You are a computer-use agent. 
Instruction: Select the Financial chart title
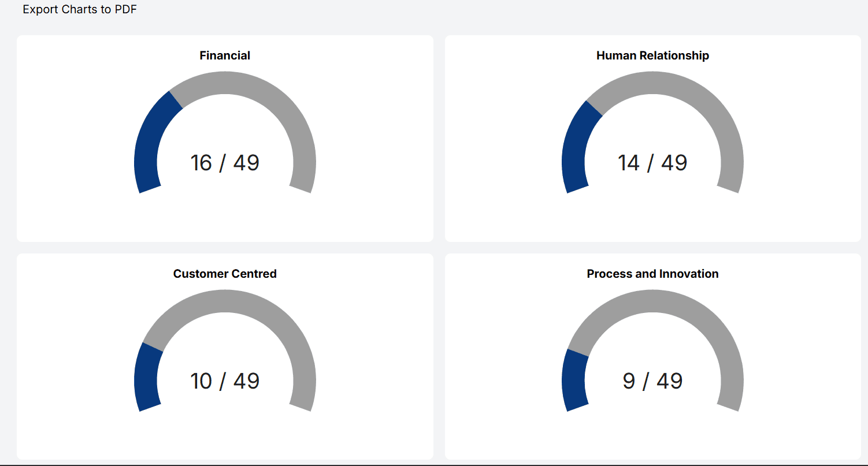[x=225, y=55]
